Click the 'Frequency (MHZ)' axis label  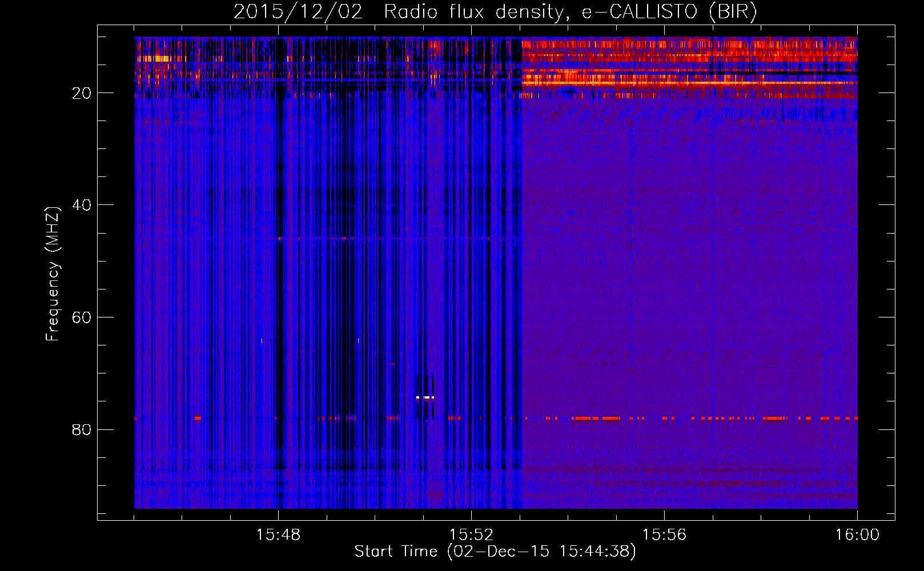tap(53, 274)
